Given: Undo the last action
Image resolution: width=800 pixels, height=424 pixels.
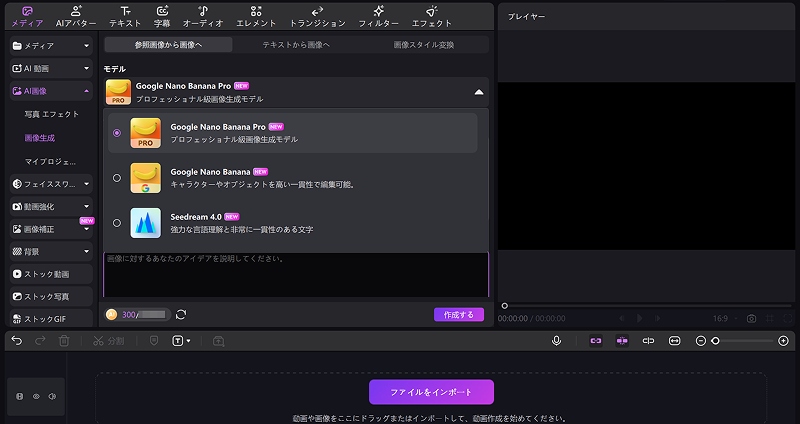Looking at the screenshot, I should (17, 341).
